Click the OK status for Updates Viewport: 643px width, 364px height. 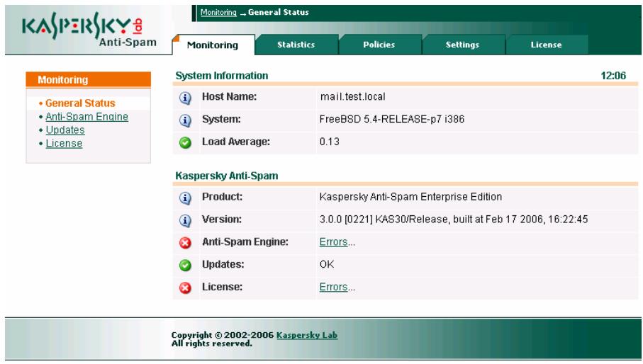327,264
